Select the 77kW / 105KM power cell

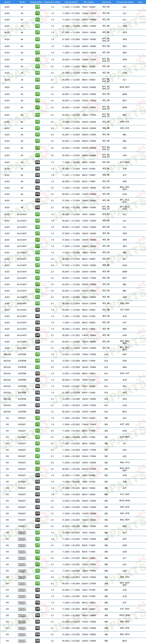click(89, 386)
